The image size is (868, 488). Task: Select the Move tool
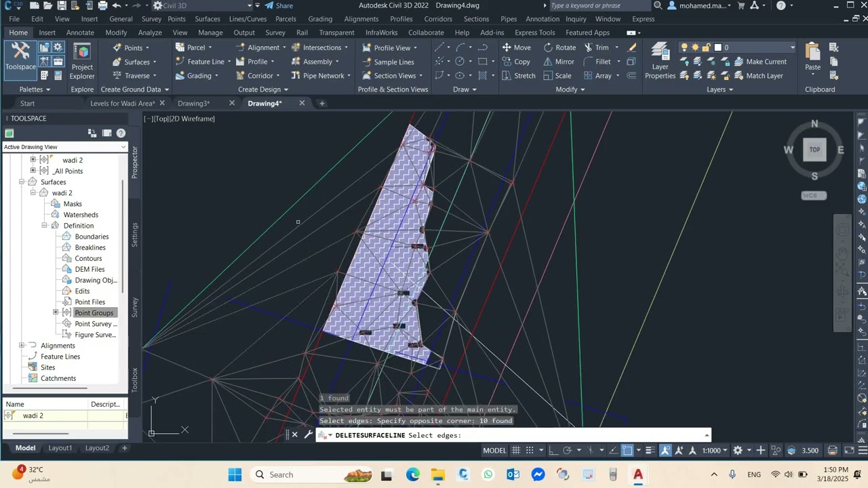click(x=516, y=47)
